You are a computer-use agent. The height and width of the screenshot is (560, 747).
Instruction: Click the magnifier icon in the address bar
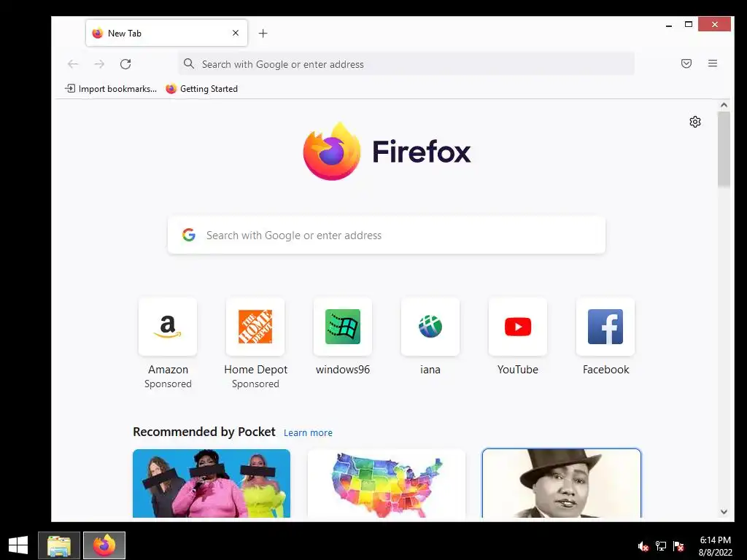point(189,63)
